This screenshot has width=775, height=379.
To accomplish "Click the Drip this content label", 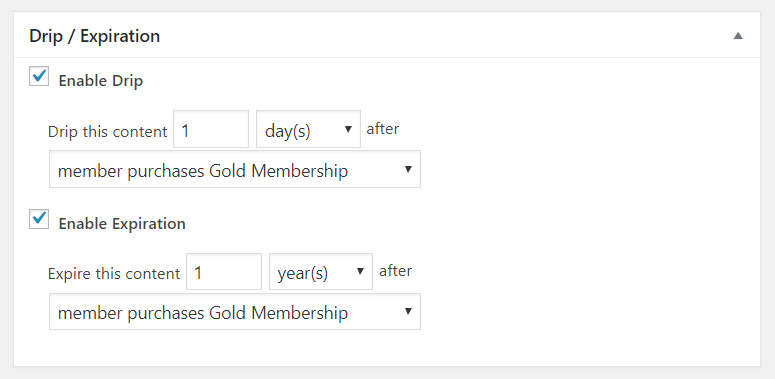I will click(108, 132).
